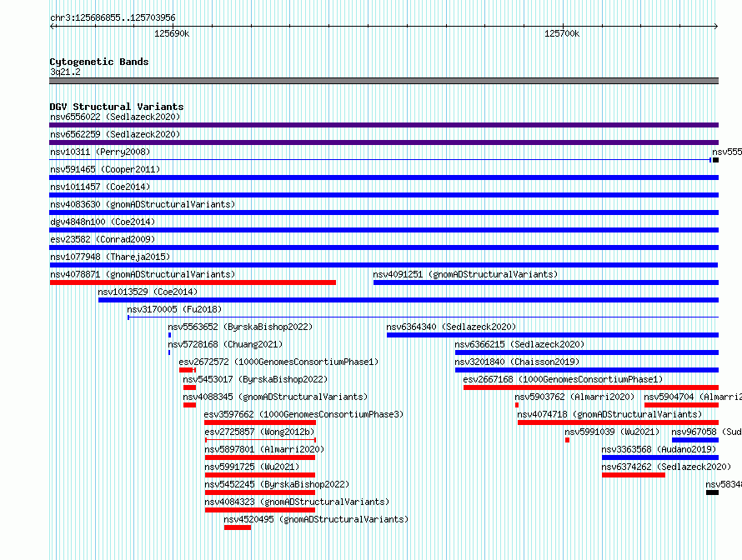Select nsv4083630 (gnomADStructuralVariants) label
The height and width of the screenshot is (560, 742).
(x=143, y=204)
